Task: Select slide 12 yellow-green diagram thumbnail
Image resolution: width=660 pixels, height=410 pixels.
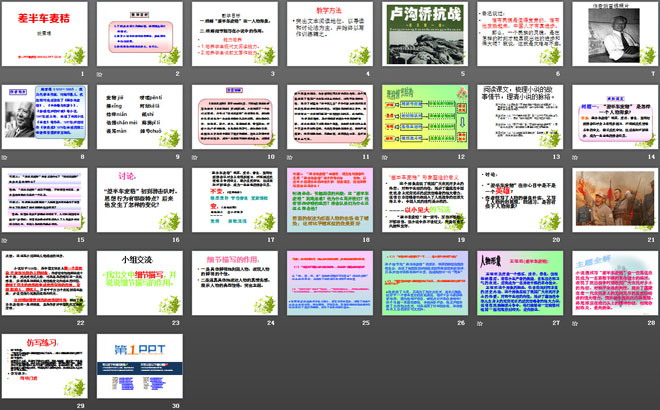Action: click(425, 117)
